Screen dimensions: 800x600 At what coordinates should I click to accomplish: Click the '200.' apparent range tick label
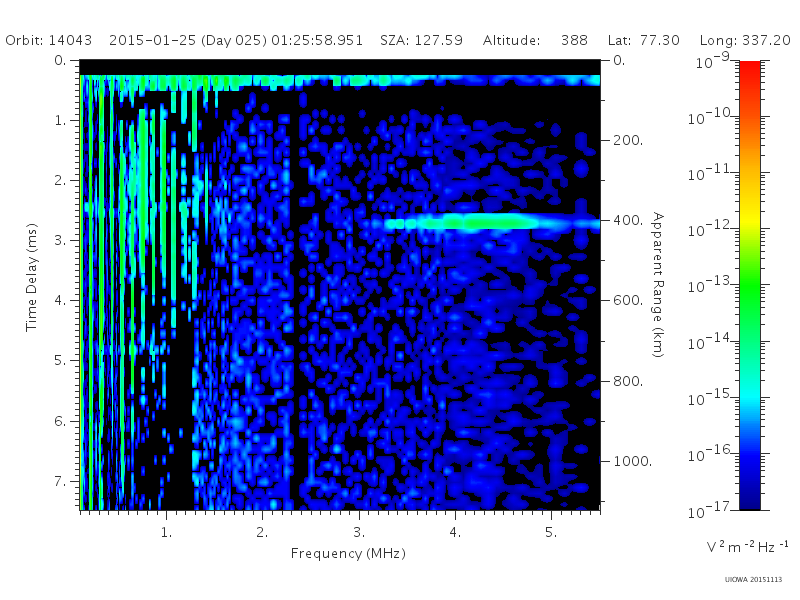[x=628, y=140]
